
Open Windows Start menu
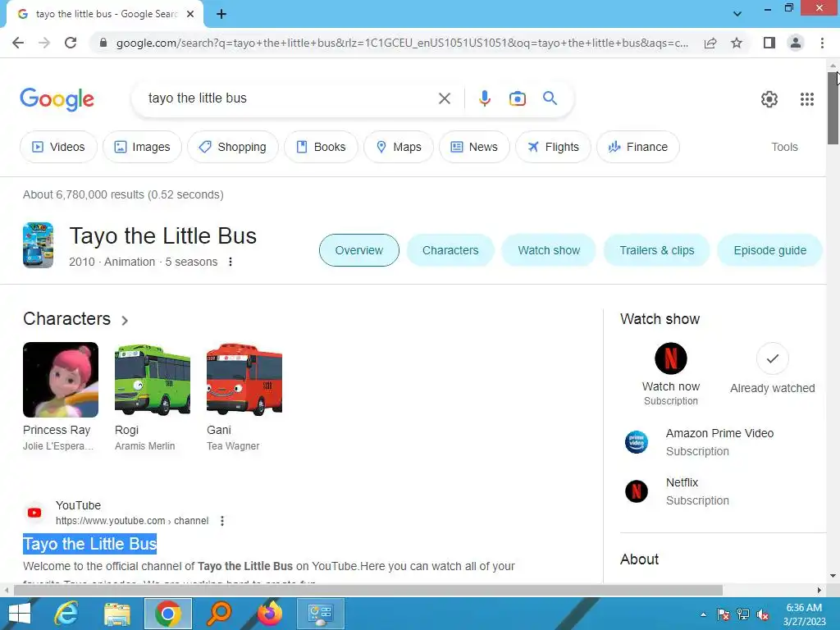(20, 614)
